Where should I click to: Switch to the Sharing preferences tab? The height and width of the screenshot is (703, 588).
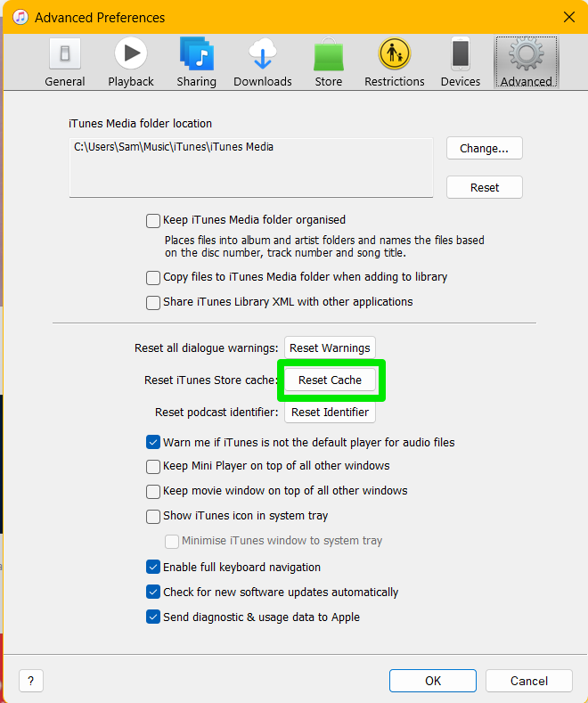(x=196, y=62)
